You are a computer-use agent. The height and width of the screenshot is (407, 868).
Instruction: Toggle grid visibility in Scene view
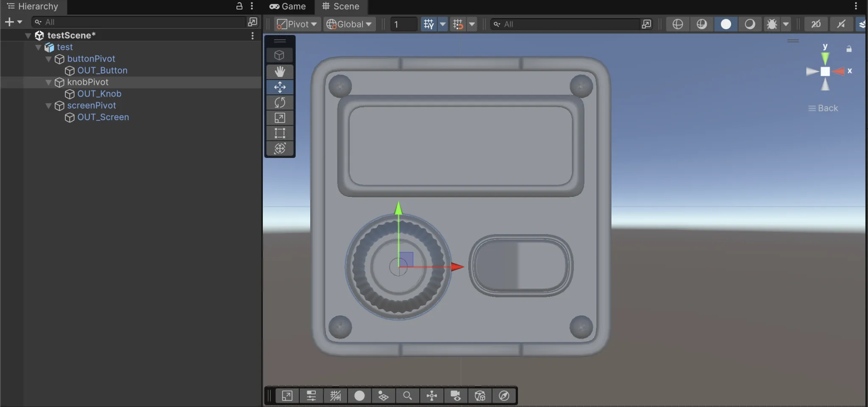pyautogui.click(x=428, y=24)
